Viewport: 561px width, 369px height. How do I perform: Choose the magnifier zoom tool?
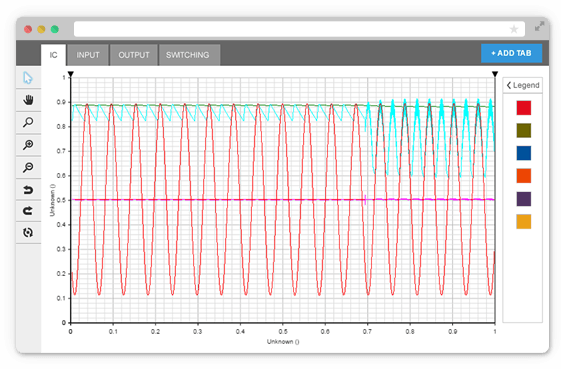[x=28, y=122]
